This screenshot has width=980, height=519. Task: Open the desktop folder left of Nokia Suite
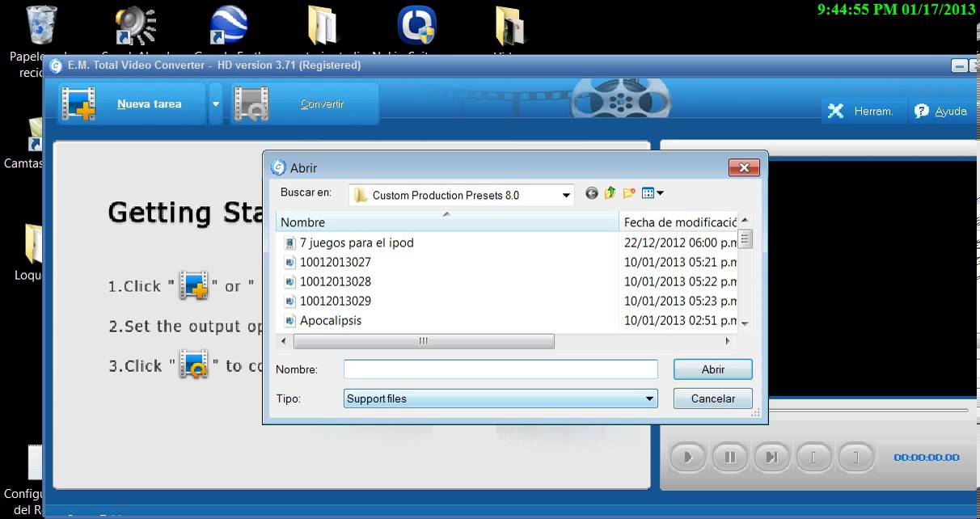[x=323, y=26]
